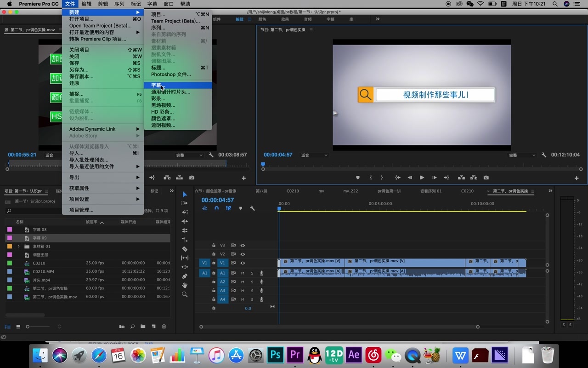
Task: Open Program monitor 完整 resolution dropdown
Action: [x=522, y=155]
